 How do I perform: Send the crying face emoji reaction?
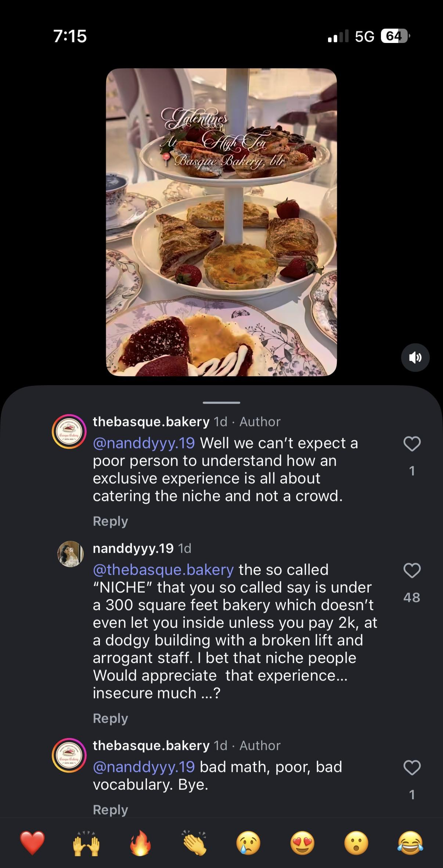(248, 843)
